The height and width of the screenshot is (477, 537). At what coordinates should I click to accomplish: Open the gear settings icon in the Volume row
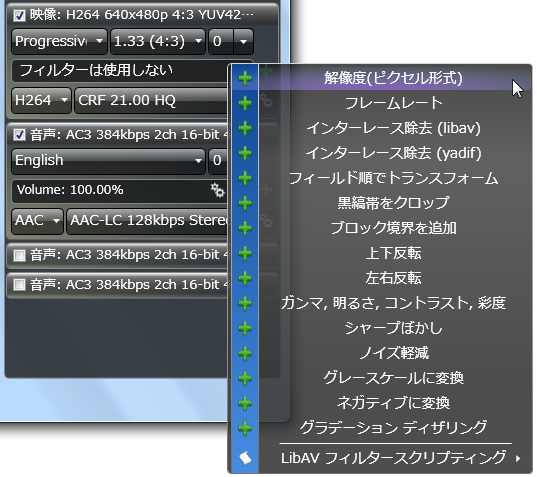pyautogui.click(x=217, y=190)
